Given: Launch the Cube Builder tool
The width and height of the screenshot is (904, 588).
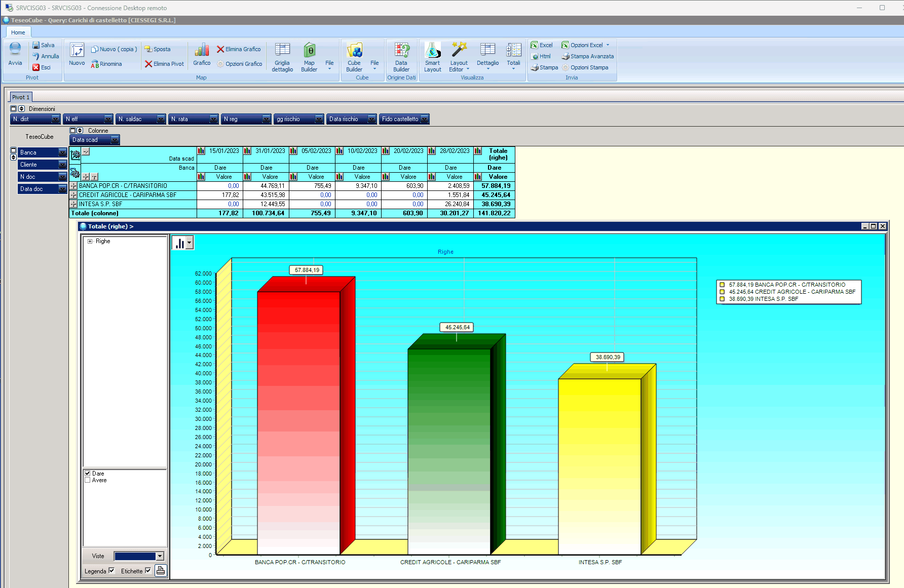Looking at the screenshot, I should point(354,57).
